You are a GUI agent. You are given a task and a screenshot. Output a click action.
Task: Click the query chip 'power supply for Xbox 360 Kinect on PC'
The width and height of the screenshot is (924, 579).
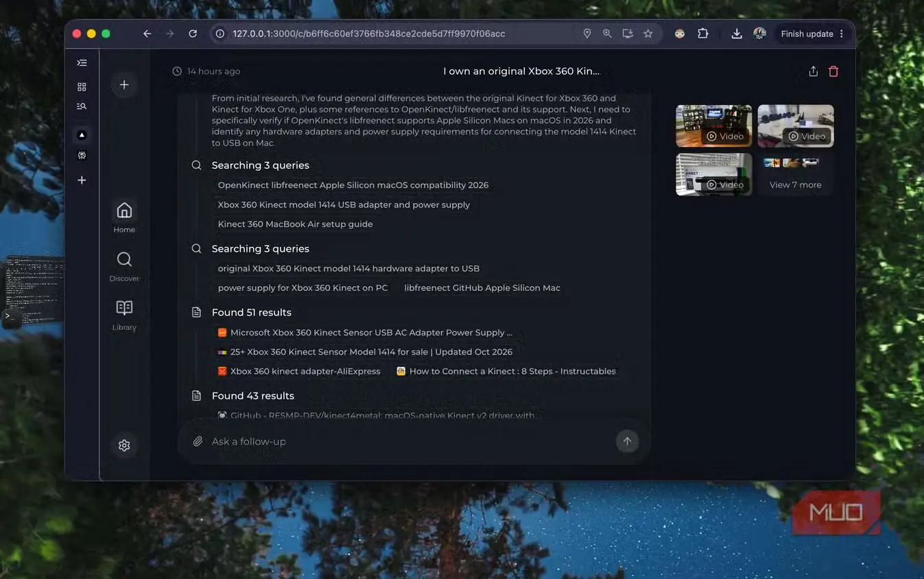pyautogui.click(x=303, y=288)
